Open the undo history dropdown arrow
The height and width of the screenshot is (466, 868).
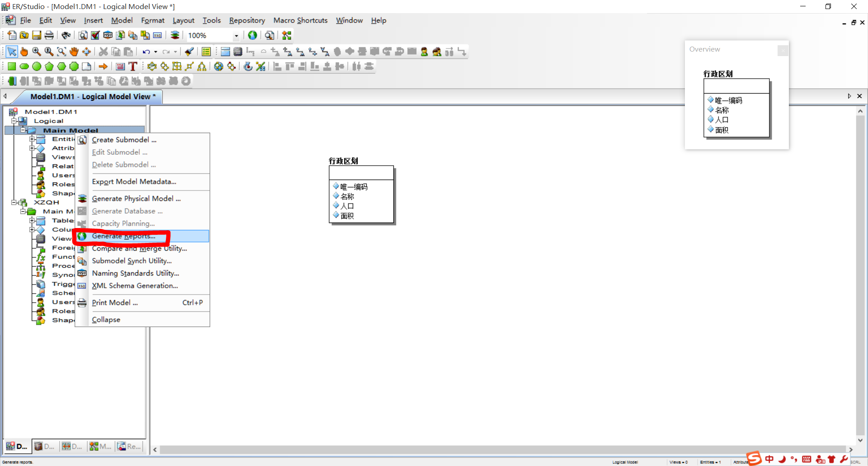[x=156, y=52]
